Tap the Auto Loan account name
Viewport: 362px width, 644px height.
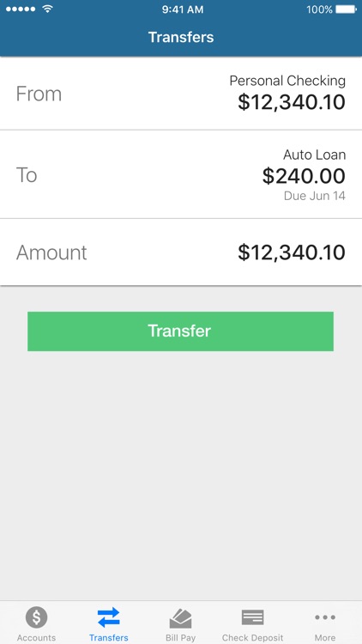pos(314,155)
